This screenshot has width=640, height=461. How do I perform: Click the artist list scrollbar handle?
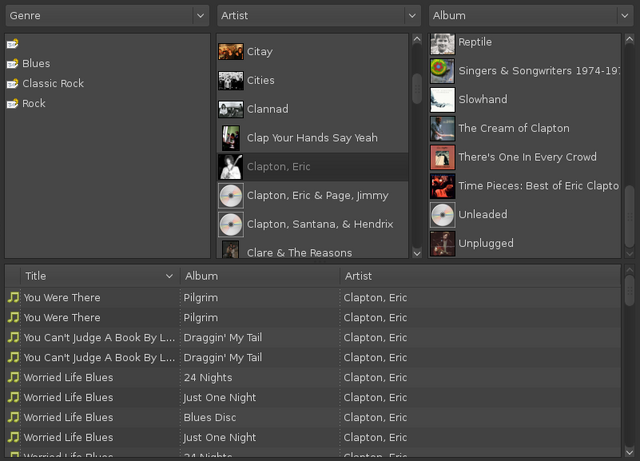point(417,88)
